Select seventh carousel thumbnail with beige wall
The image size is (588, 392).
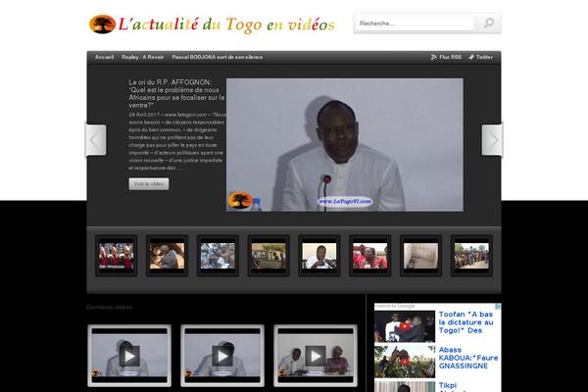click(420, 256)
